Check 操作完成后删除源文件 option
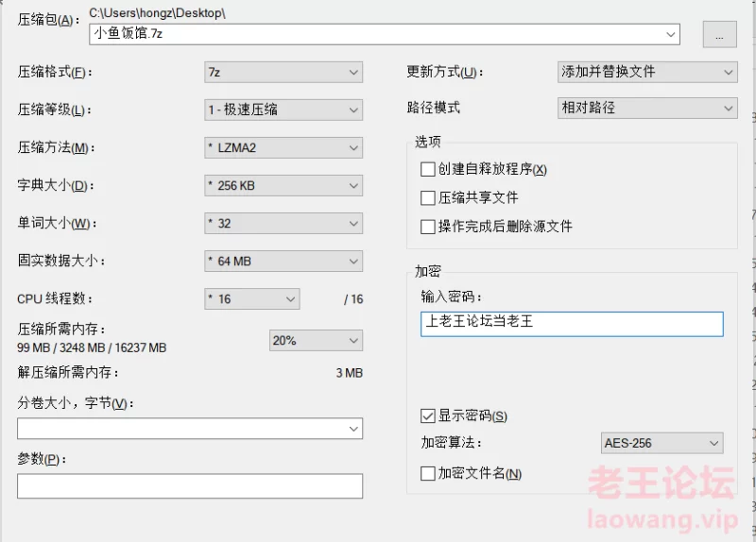 [x=428, y=227]
